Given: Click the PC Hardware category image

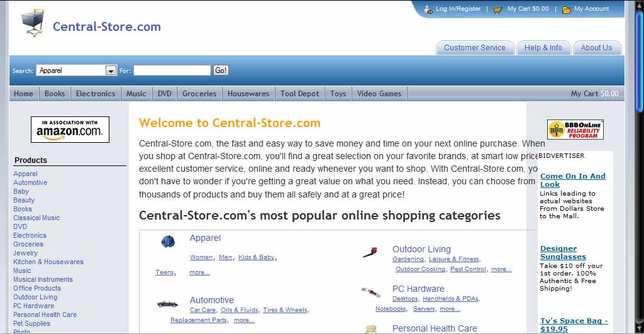Looking at the screenshot, I should point(370,292).
